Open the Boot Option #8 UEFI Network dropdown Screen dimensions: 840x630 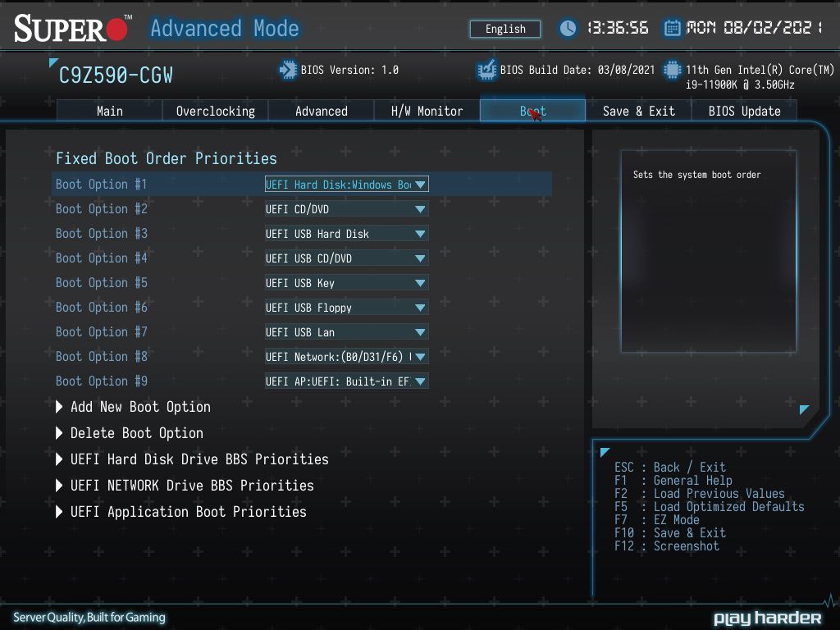[x=347, y=357]
